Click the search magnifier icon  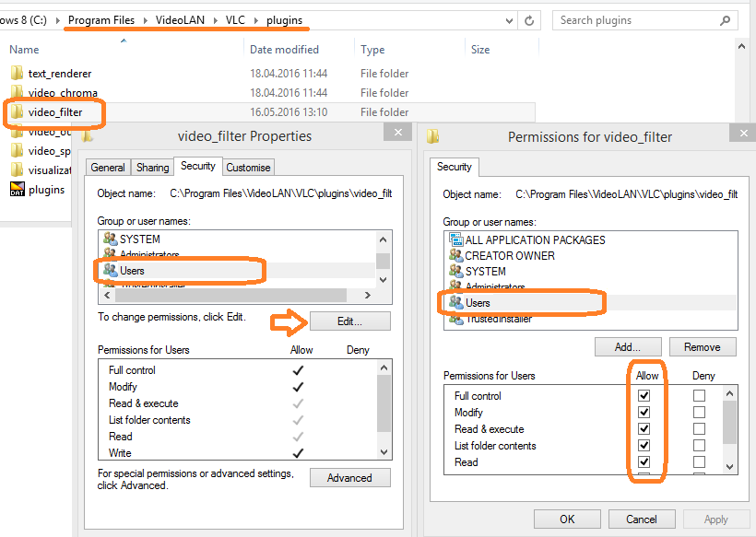point(725,20)
